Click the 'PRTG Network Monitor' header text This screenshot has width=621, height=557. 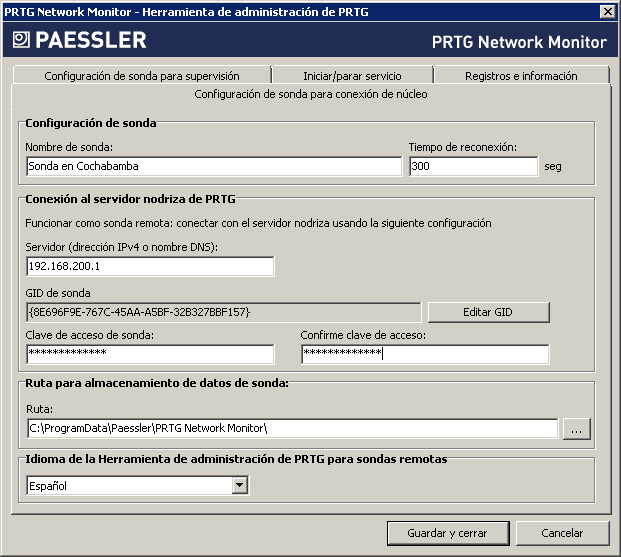pos(519,42)
